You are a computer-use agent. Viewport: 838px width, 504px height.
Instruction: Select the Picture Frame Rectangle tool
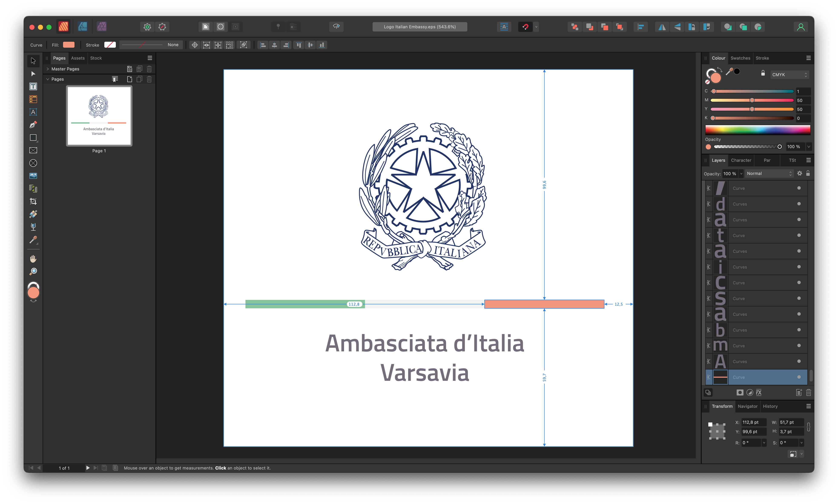click(x=33, y=150)
